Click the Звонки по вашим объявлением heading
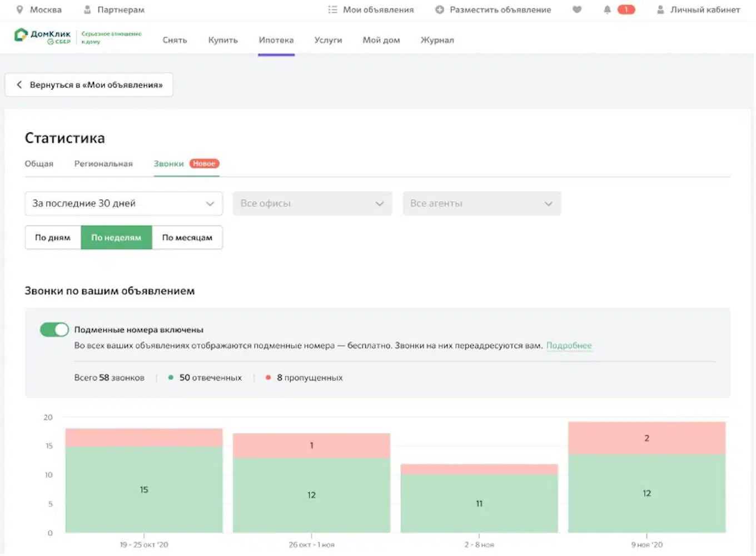Image resolution: width=756 pixels, height=556 pixels. point(110,291)
